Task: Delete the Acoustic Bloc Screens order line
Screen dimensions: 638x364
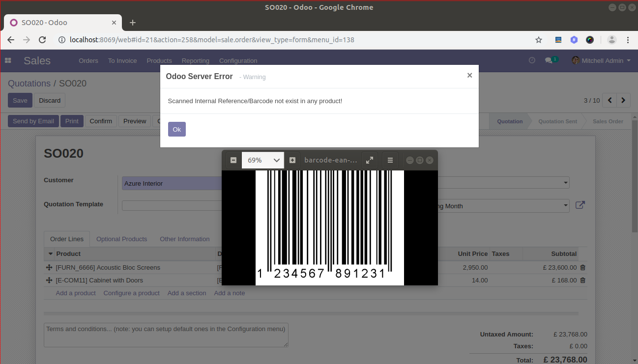Action: (583, 268)
